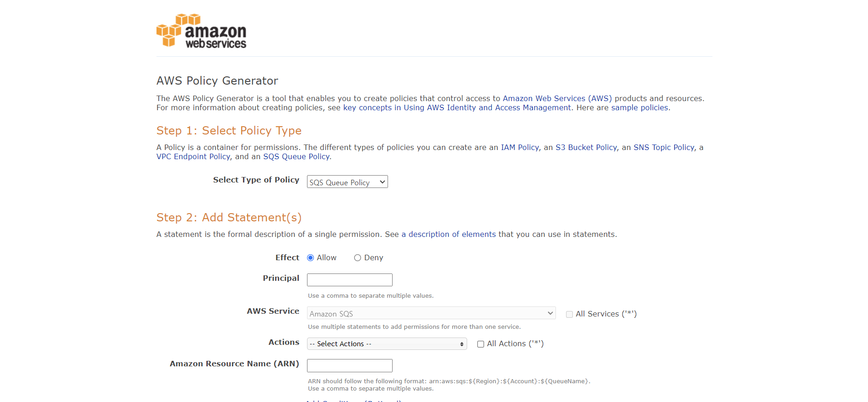The width and height of the screenshot is (868, 402).
Task: Click the 'Use multiple statements' hint text
Action: (x=414, y=327)
